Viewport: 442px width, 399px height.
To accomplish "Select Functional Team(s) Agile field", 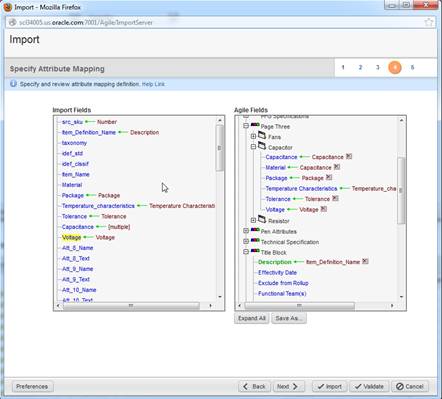I will (282, 294).
